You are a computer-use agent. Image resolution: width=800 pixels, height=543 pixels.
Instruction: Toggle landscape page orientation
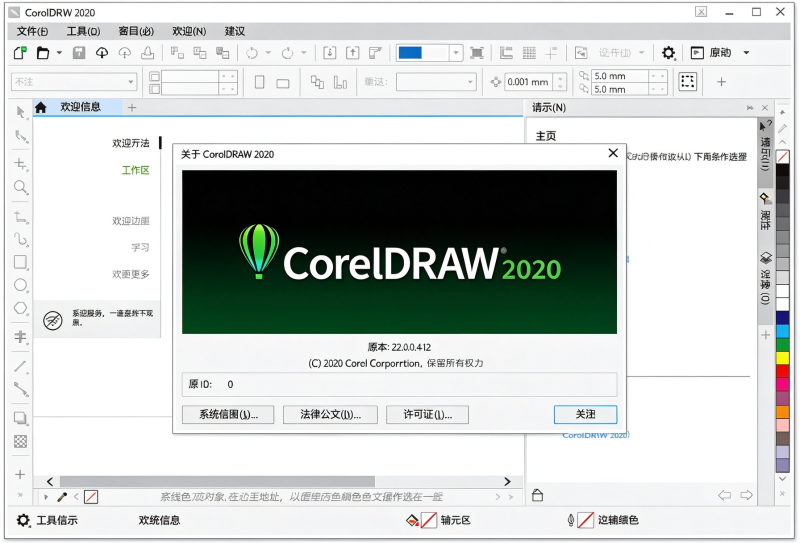pyautogui.click(x=283, y=83)
